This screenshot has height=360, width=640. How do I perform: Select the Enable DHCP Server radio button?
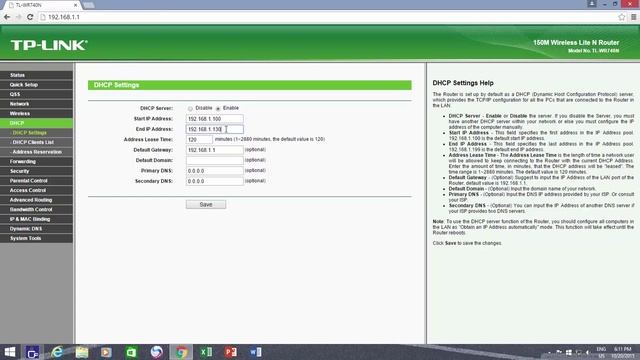click(218, 109)
